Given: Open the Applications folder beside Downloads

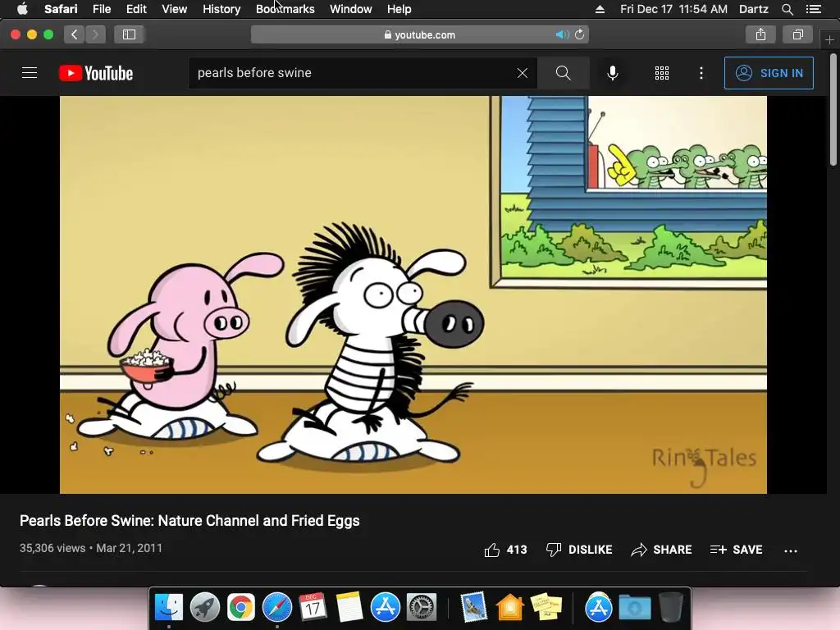Looking at the screenshot, I should coord(598,607).
